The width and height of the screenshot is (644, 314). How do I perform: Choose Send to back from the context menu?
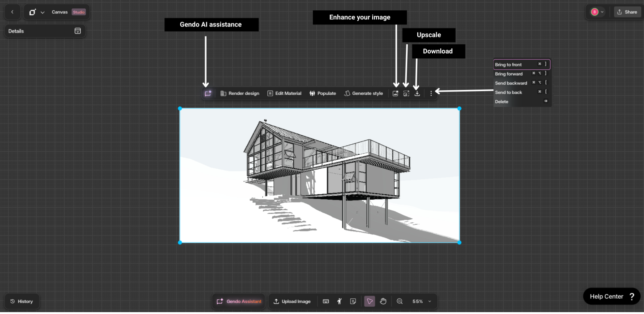point(508,92)
